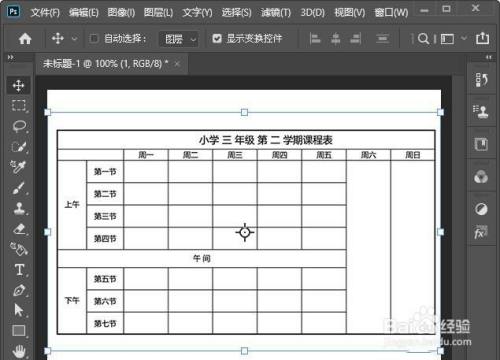Open the 图层 auto-select dropdown
Viewport: 500px width, 360px height.
click(179, 39)
